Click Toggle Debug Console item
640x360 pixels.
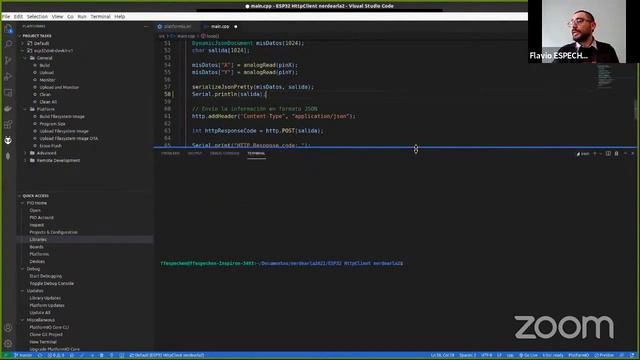tap(51, 284)
